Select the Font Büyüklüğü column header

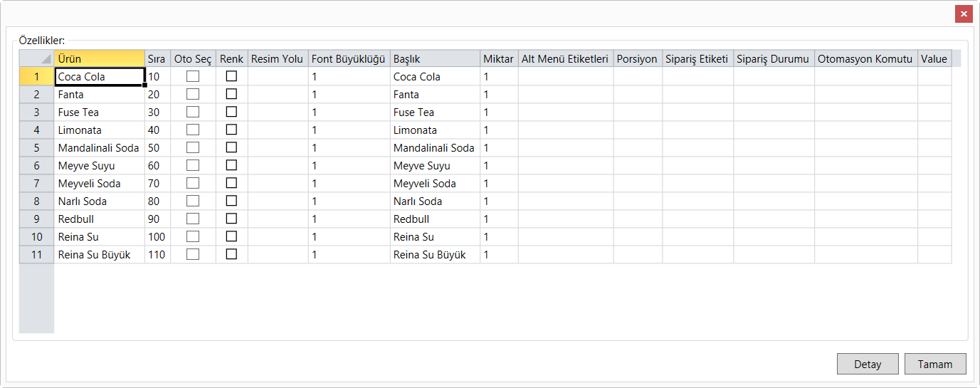pos(349,58)
